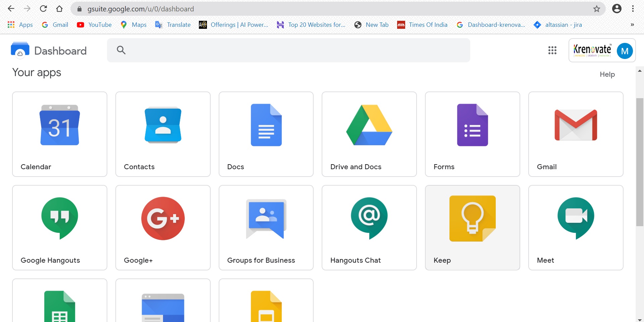Viewport: 644px width, 322px height.
Task: Open the Contacts app icon
Action: [x=163, y=125]
